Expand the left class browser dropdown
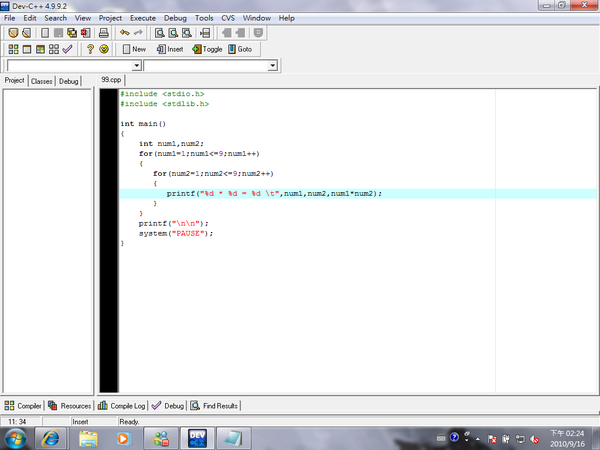 (137, 66)
